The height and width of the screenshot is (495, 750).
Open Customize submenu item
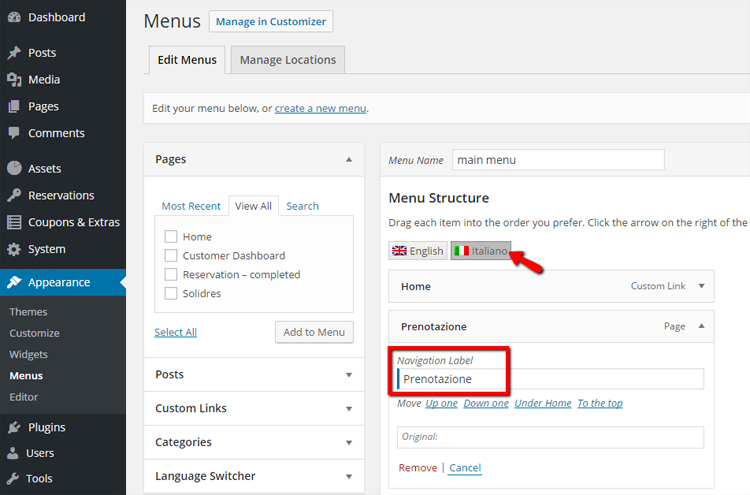(x=34, y=333)
